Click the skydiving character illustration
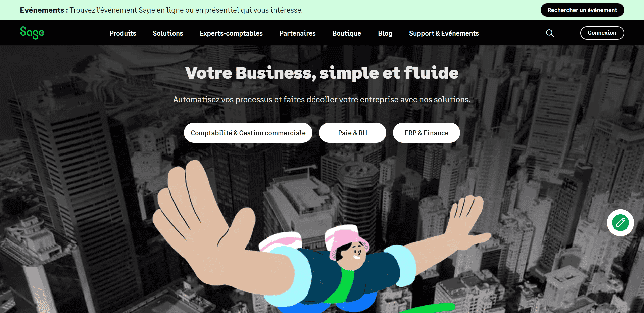644x313 pixels. coord(321,242)
